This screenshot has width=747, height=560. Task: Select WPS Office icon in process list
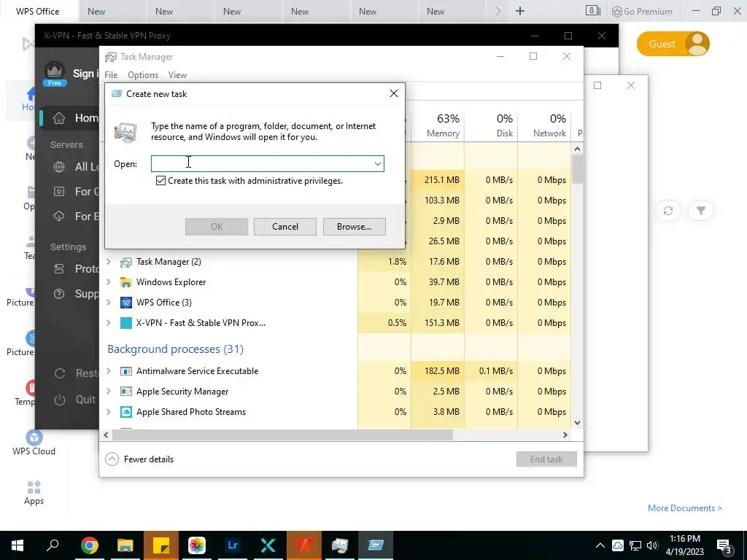click(x=125, y=303)
